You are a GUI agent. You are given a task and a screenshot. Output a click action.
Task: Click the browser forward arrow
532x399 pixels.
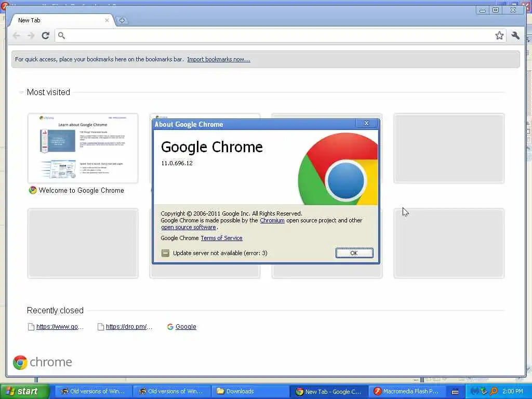pyautogui.click(x=31, y=35)
